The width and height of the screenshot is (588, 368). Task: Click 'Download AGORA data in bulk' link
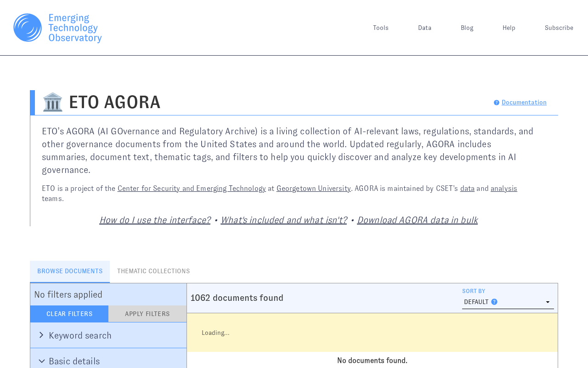tap(417, 220)
